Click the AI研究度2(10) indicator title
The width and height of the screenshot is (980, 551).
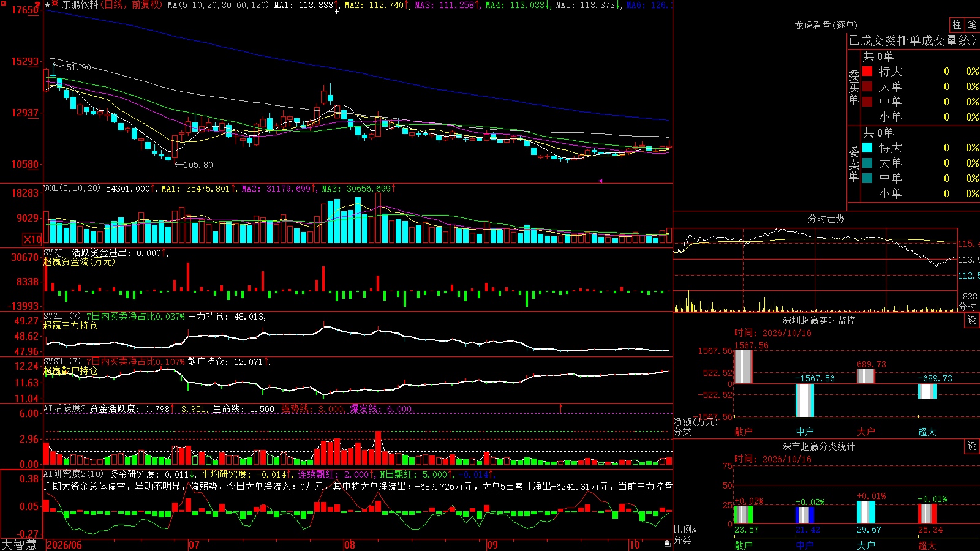73,474
